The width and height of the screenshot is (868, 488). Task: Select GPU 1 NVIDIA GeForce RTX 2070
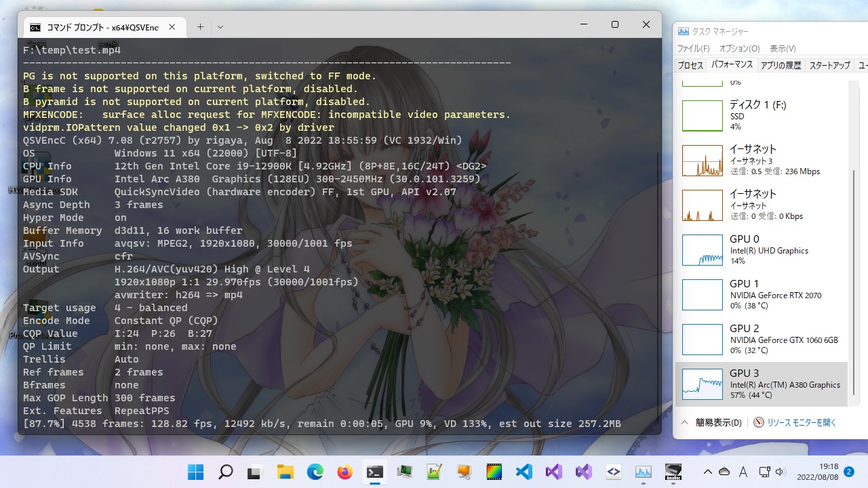click(762, 295)
